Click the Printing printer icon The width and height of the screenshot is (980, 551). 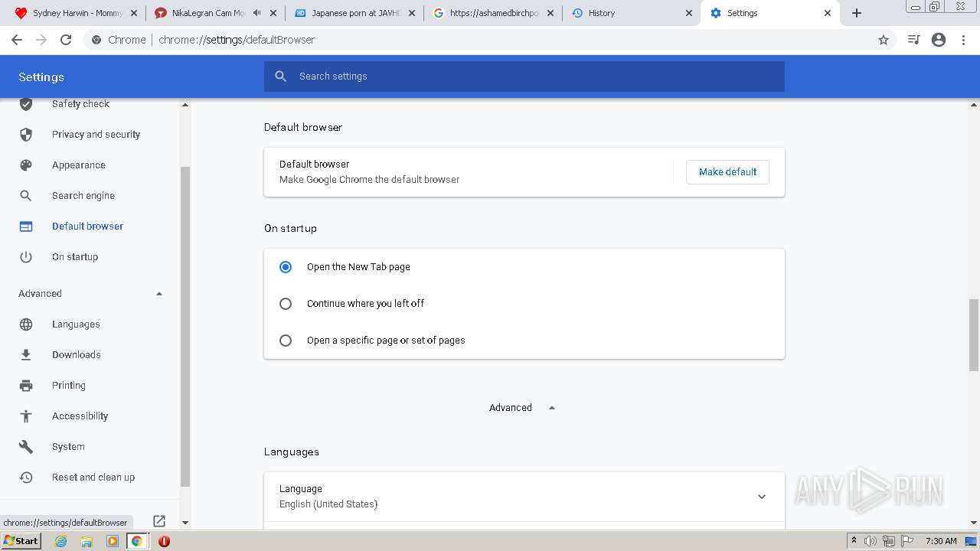26,386
